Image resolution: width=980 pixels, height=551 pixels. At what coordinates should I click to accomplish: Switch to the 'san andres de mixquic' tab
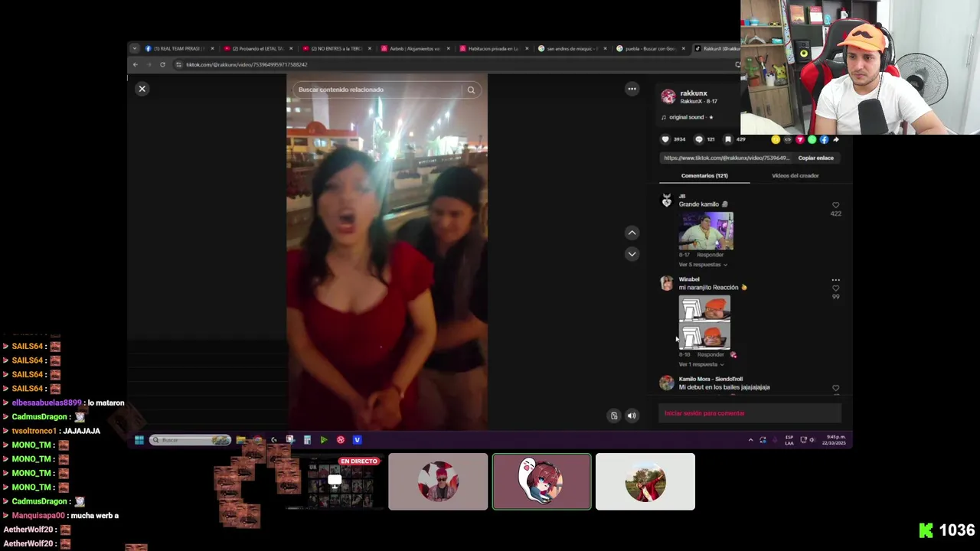tap(573, 48)
